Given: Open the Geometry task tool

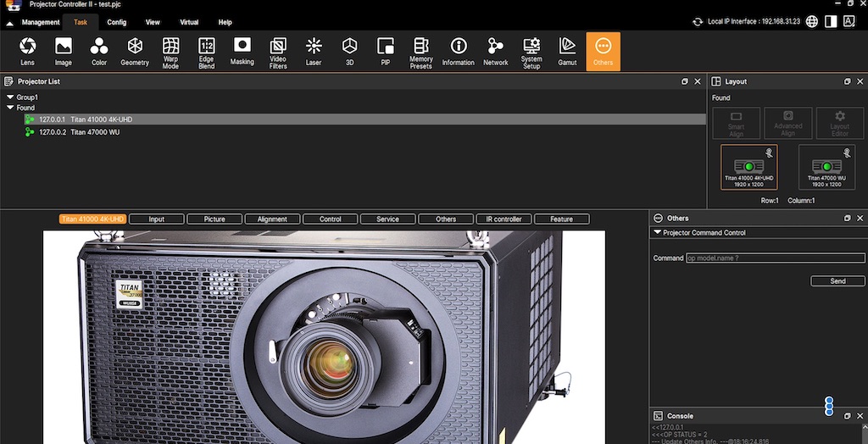Looking at the screenshot, I should tap(135, 52).
